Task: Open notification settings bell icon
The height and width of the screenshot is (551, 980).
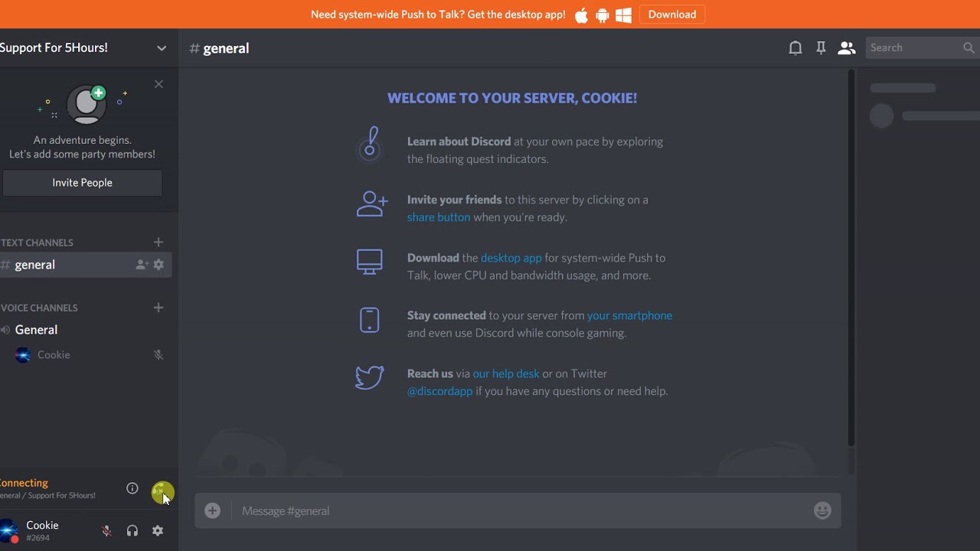Action: [795, 48]
